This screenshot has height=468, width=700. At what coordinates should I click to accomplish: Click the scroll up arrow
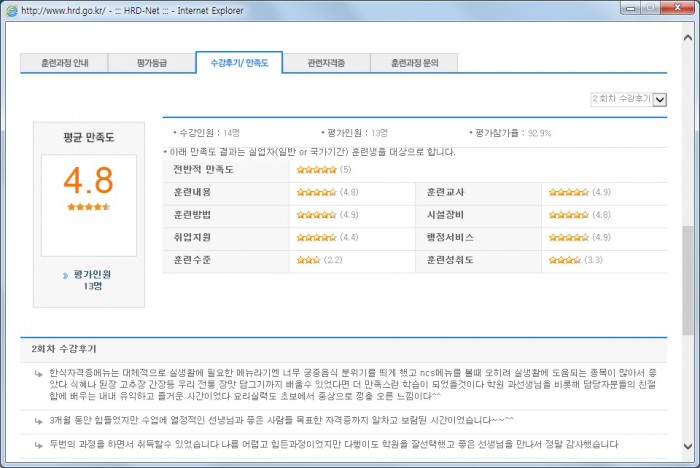coord(689,35)
